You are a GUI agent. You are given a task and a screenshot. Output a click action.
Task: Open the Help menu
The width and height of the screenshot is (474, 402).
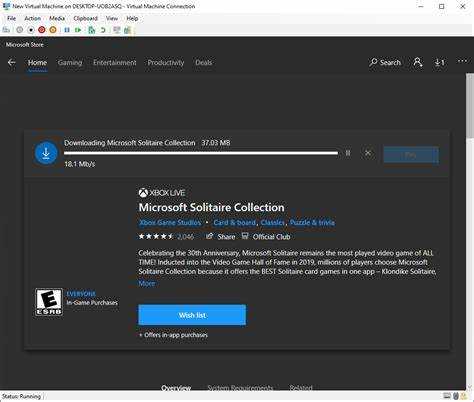pos(132,18)
